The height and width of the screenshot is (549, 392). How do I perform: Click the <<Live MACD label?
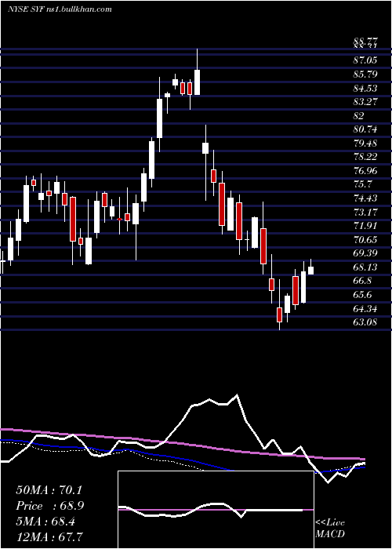coord(330,529)
